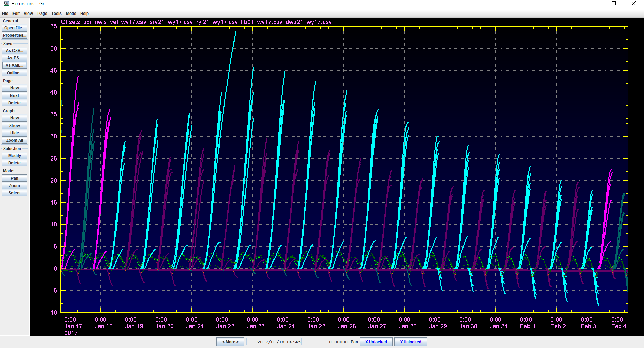The width and height of the screenshot is (644, 348).
Task: Switch to Pan mode
Action: 15,178
